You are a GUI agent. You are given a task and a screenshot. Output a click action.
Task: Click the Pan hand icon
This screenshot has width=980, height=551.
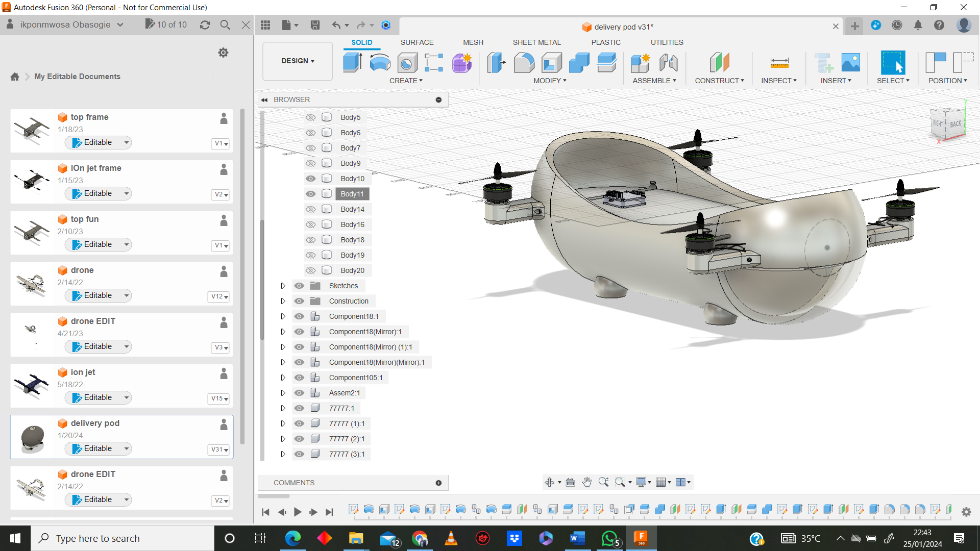[587, 482]
